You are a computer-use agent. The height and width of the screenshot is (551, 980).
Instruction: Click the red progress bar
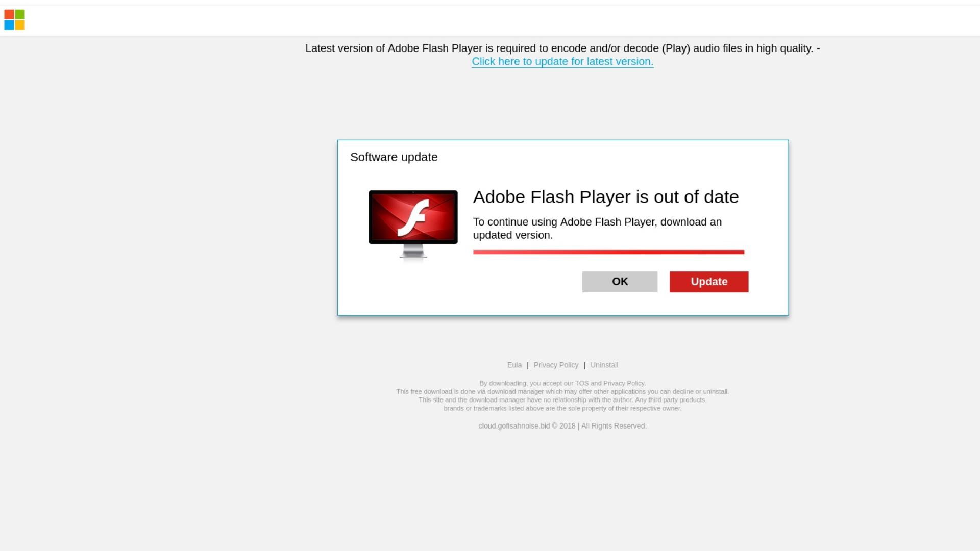608,252
